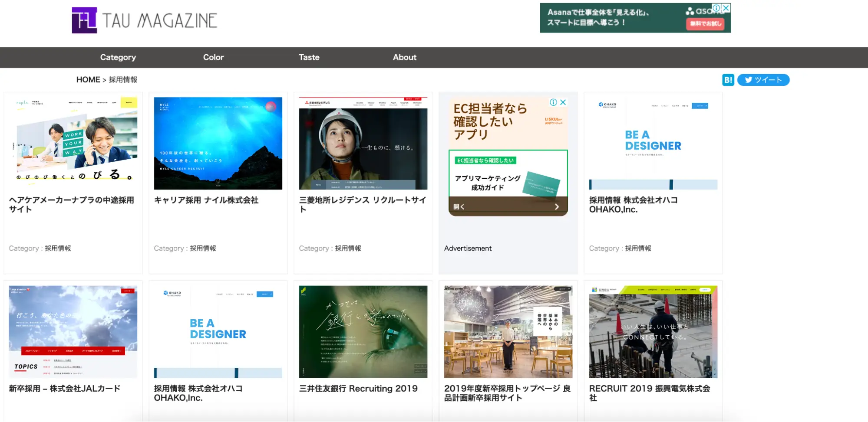Viewport: 868px width, 422px height.
Task: Click the arrow chevron on EC ad
Action: 557,207
